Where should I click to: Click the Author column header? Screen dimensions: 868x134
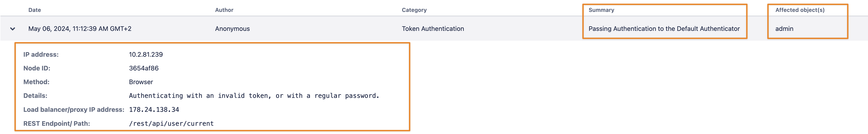tap(224, 10)
